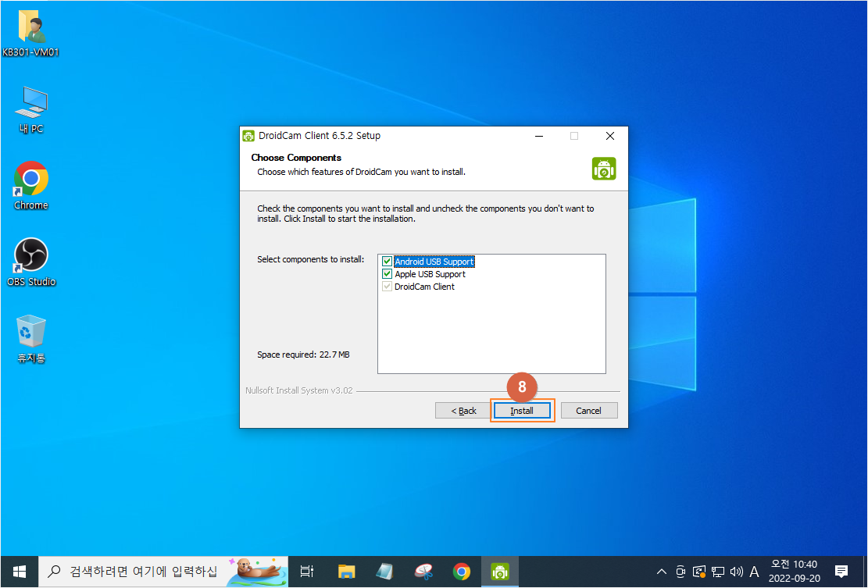This screenshot has height=588, width=868.
Task: Select the OBS Studio desktop shortcut
Action: pos(31,262)
